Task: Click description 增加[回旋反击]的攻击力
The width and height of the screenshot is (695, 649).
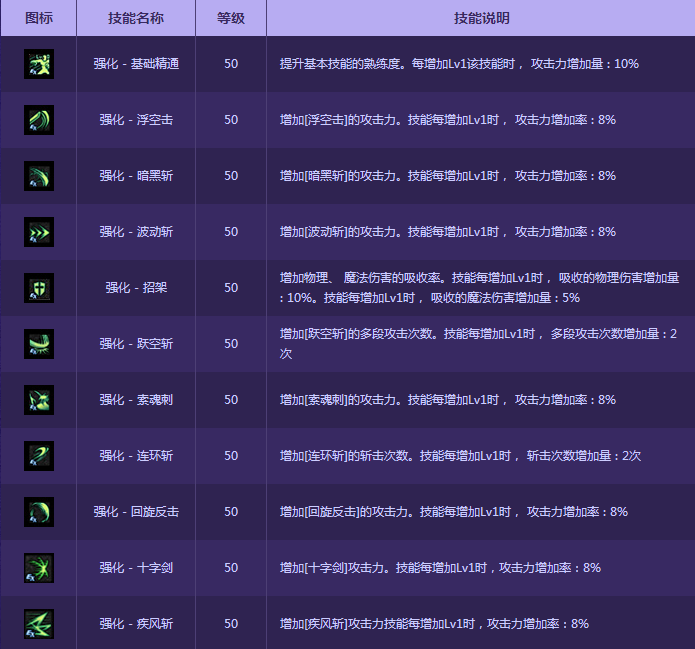Action: pyautogui.click(x=453, y=512)
